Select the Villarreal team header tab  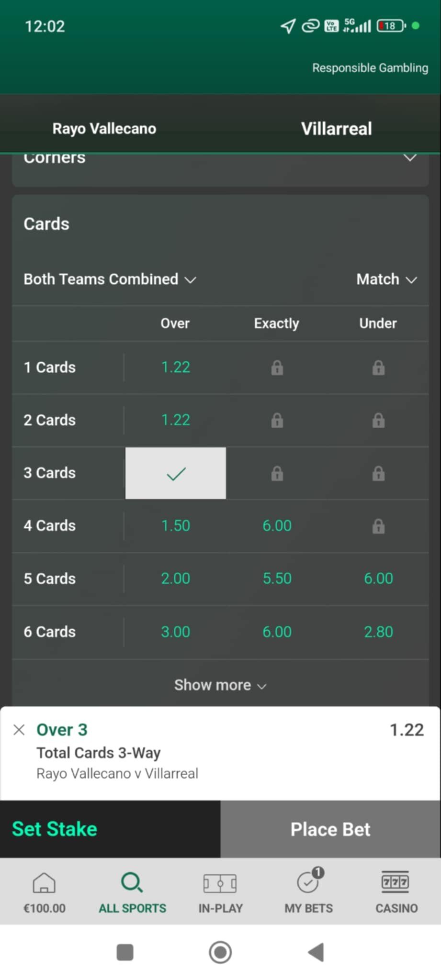tap(336, 128)
